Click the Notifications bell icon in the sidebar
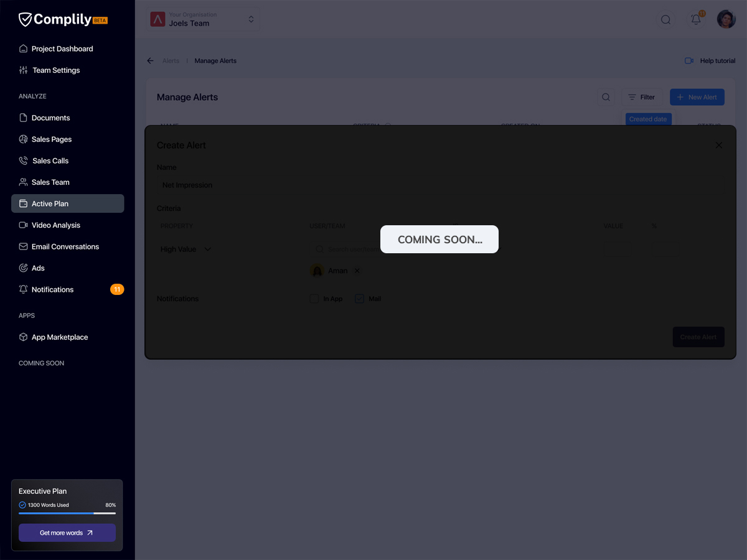Image resolution: width=747 pixels, height=560 pixels. 23,289
